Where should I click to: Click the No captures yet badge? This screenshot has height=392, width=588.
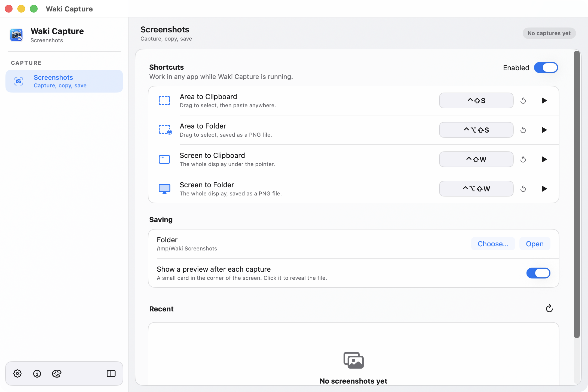[549, 33]
